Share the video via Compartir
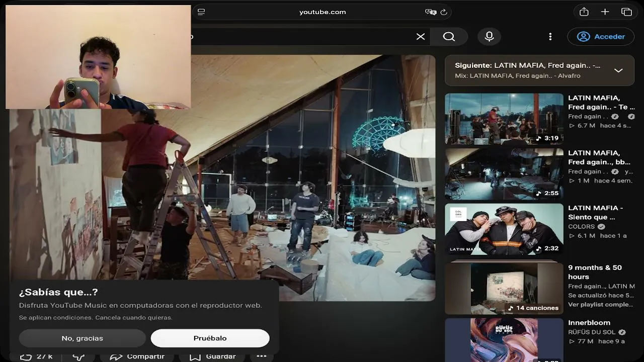 tap(137, 356)
